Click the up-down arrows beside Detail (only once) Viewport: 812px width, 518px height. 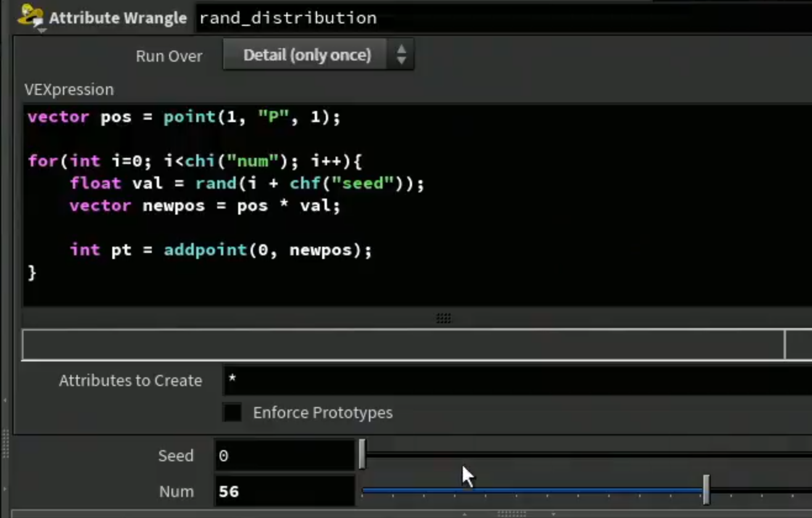click(x=401, y=55)
